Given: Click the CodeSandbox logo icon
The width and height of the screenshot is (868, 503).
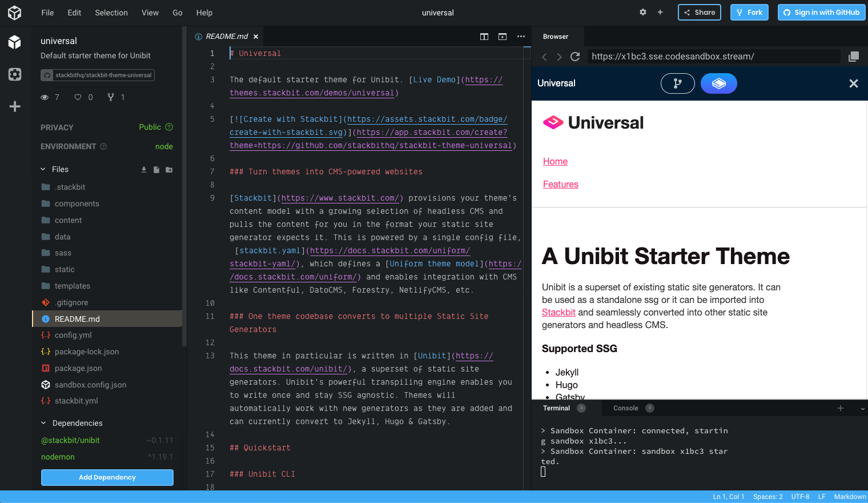Looking at the screenshot, I should click(x=15, y=13).
